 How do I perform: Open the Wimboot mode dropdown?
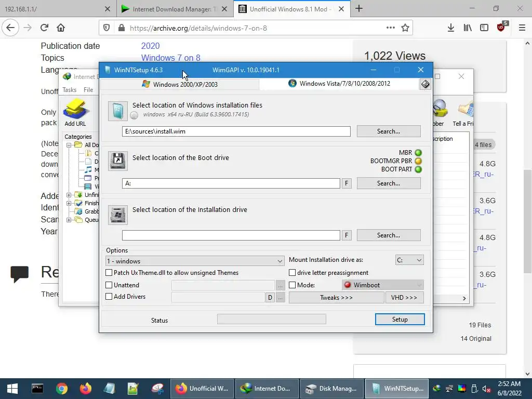383,285
